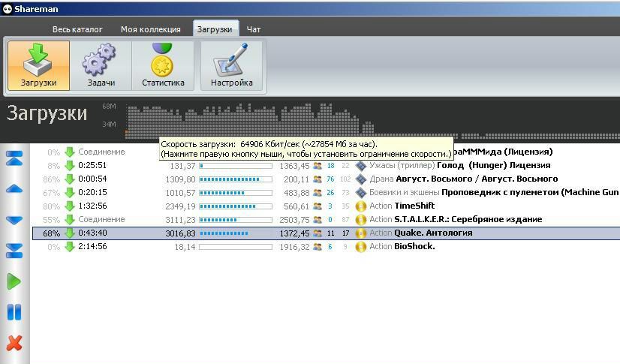This screenshot has width=620, height=364.
Task: Select the TimeShift download entry
Action: pyautogui.click(x=414, y=206)
